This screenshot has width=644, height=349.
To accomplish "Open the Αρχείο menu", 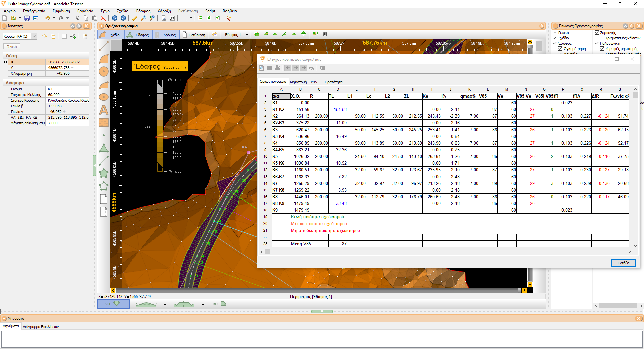I will 10,11.
